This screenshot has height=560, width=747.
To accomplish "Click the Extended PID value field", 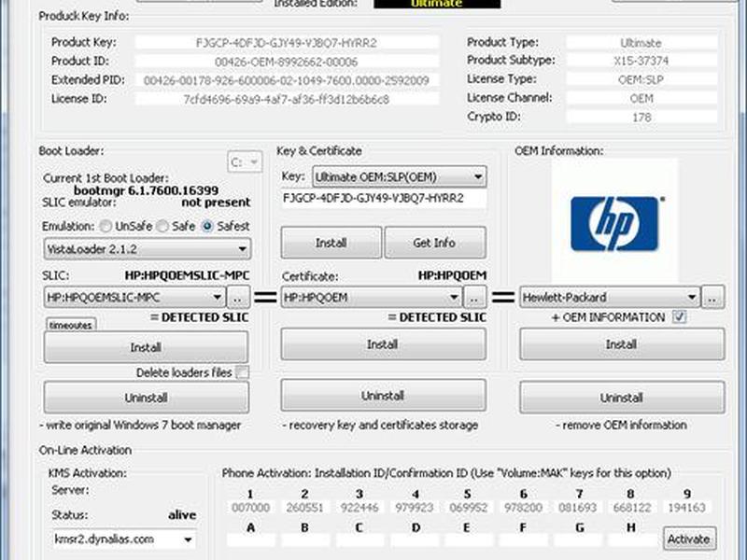I will pyautogui.click(x=287, y=80).
